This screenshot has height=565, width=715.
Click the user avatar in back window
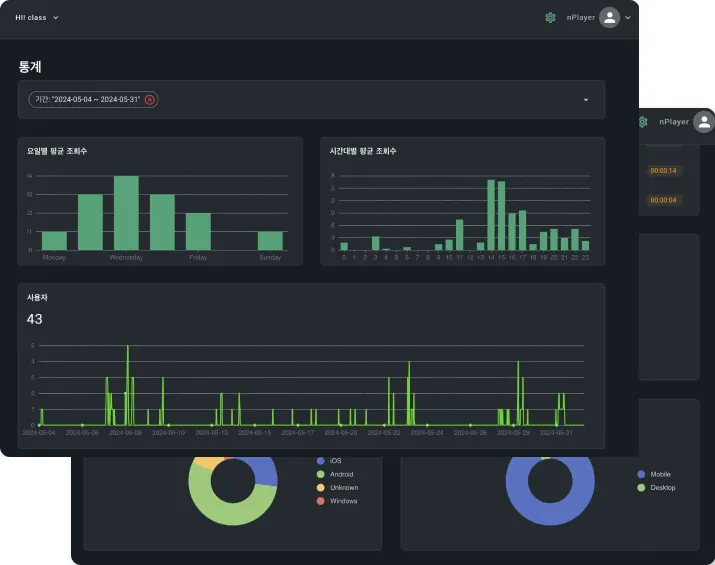point(704,122)
